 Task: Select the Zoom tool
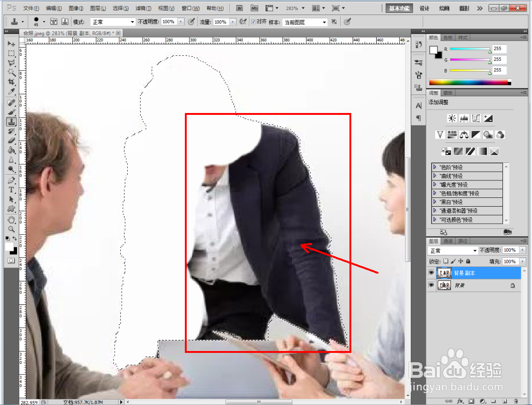pos(11,229)
